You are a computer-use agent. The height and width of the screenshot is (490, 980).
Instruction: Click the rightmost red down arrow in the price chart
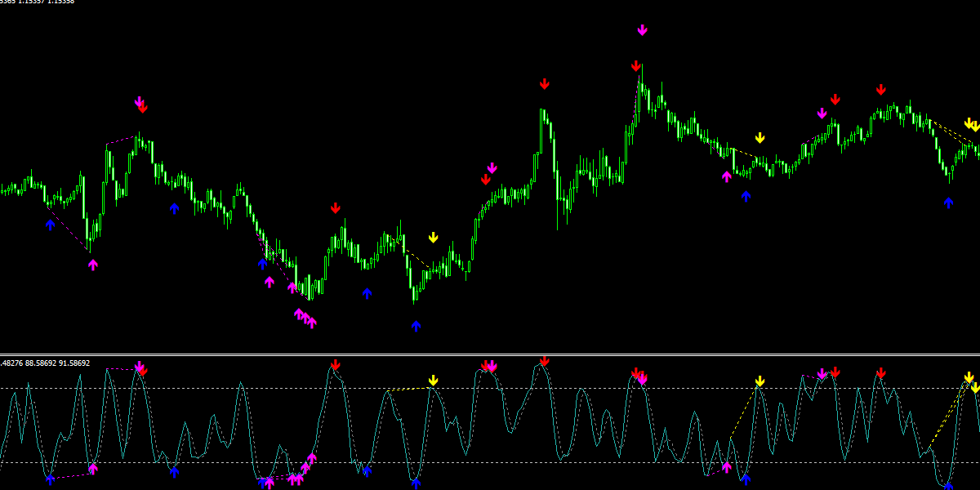880,90
